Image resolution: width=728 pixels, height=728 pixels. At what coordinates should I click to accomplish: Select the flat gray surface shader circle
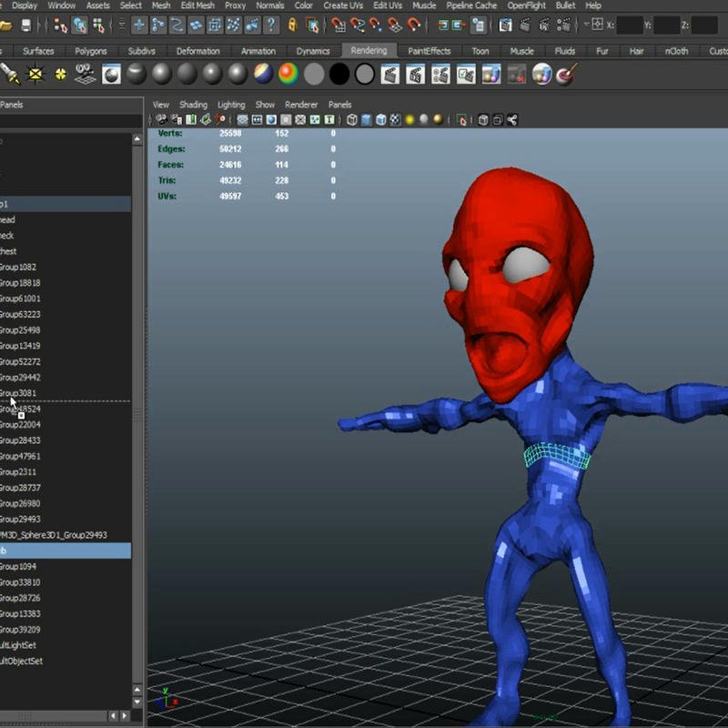click(x=314, y=75)
